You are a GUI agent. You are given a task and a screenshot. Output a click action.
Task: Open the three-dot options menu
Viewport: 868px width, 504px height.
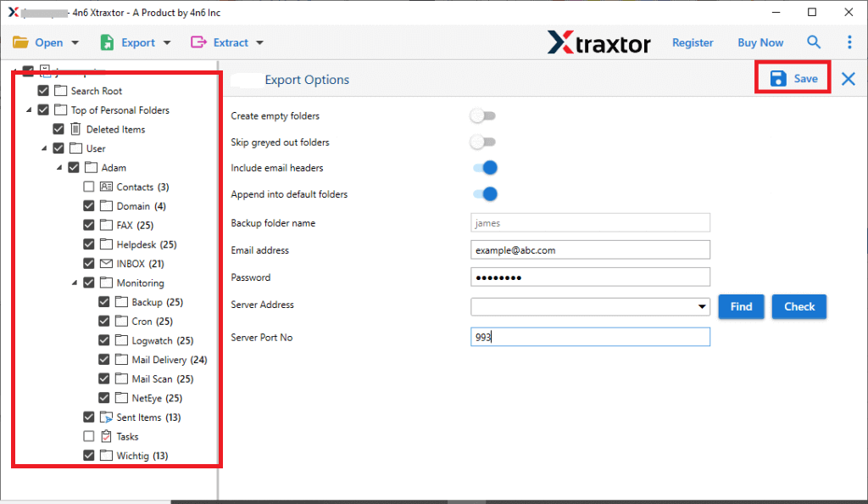[849, 42]
